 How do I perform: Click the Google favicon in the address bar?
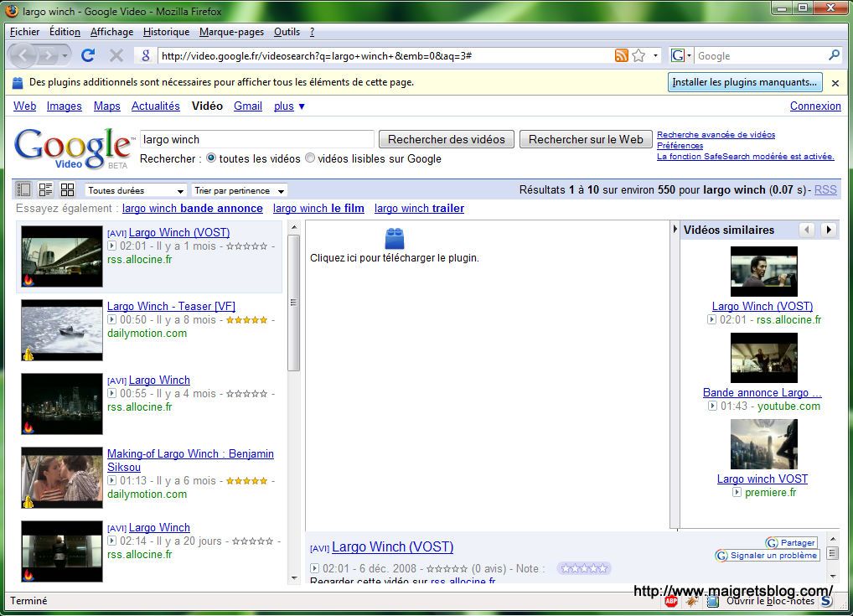click(145, 55)
